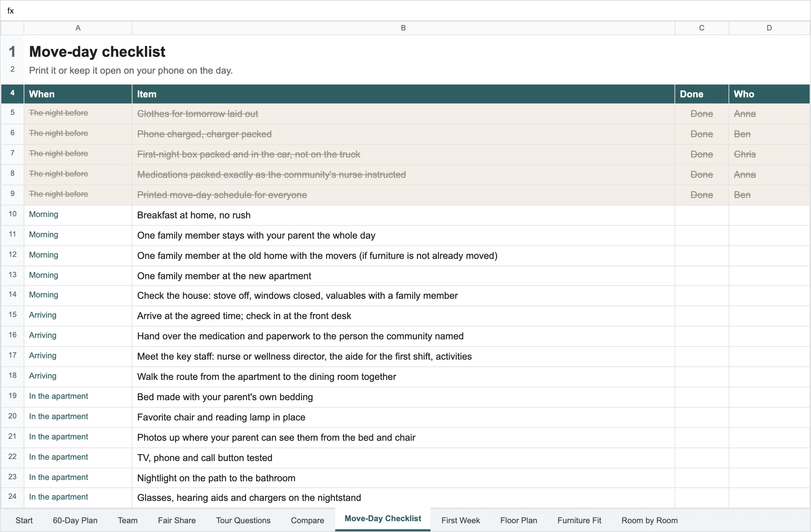
Task: Click the 'Print it or keep it open' subtitle
Action: point(131,71)
